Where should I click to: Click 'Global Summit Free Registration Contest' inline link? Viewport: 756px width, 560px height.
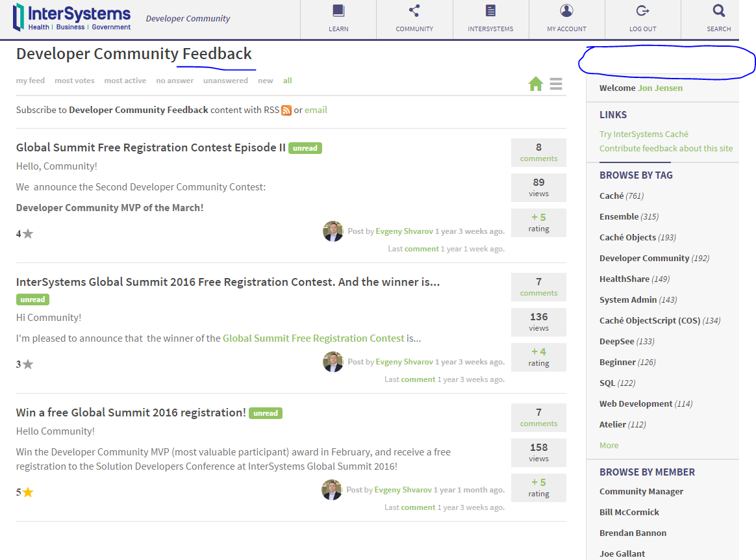click(314, 338)
